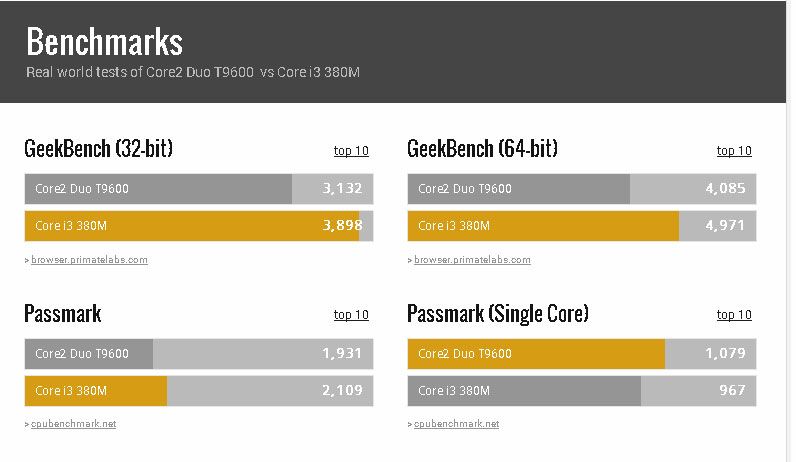Image resolution: width=796 pixels, height=462 pixels.
Task: Select Core i3 380M single-core bar scoring 967
Action: [581, 390]
